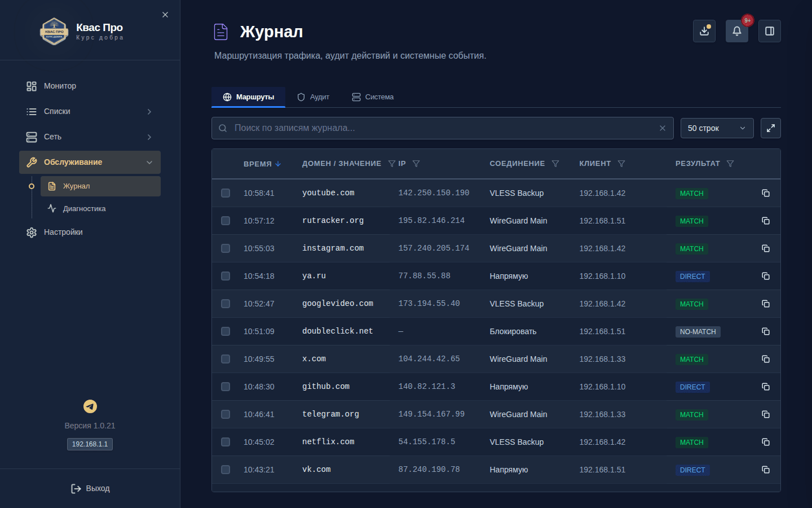Open Диагностика in the sidebar
Image resolution: width=812 pixels, height=508 pixels.
[100, 209]
